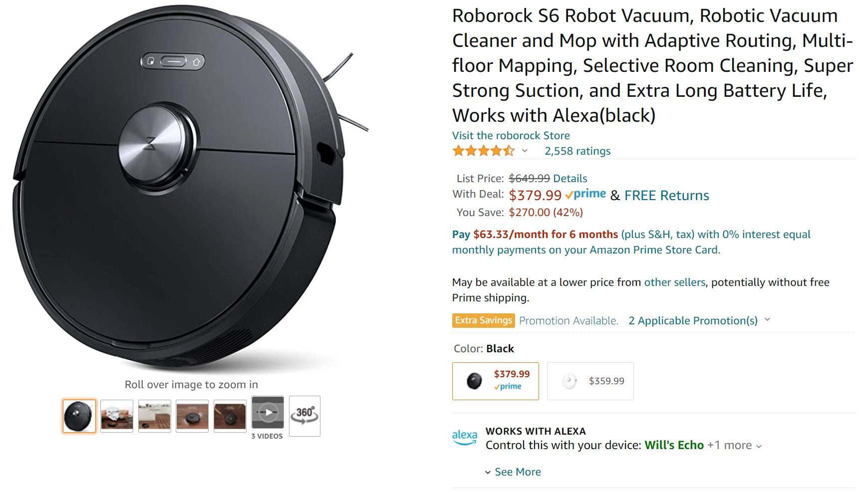Visit the roborock Store
868x493 pixels.
[510, 135]
